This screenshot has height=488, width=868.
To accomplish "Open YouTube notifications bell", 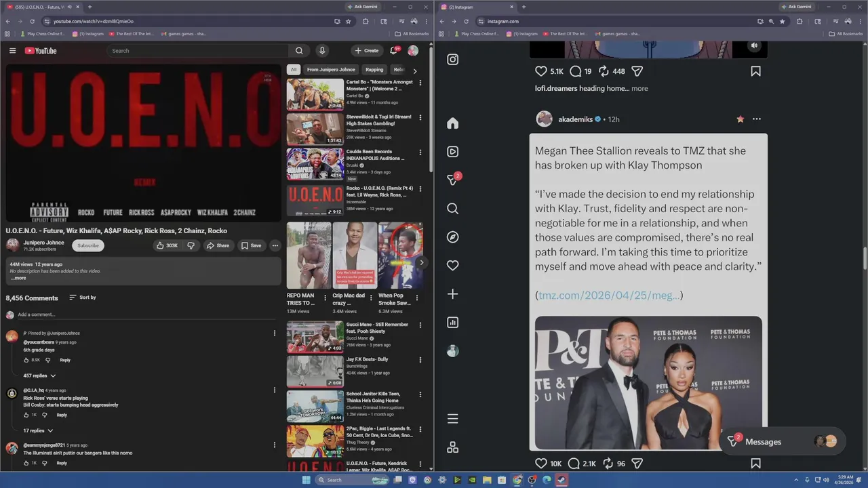I will [393, 51].
